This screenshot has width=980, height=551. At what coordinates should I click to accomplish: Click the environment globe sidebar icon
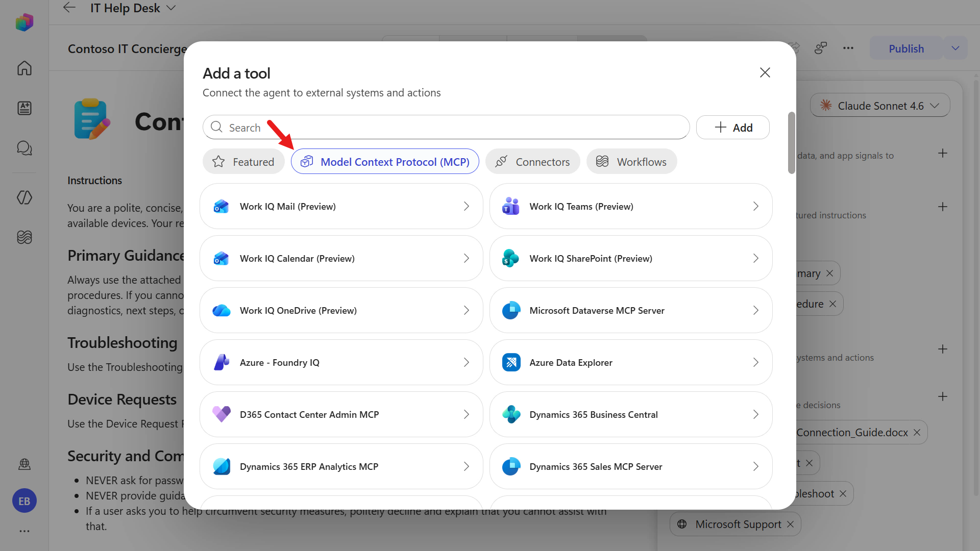(x=24, y=464)
